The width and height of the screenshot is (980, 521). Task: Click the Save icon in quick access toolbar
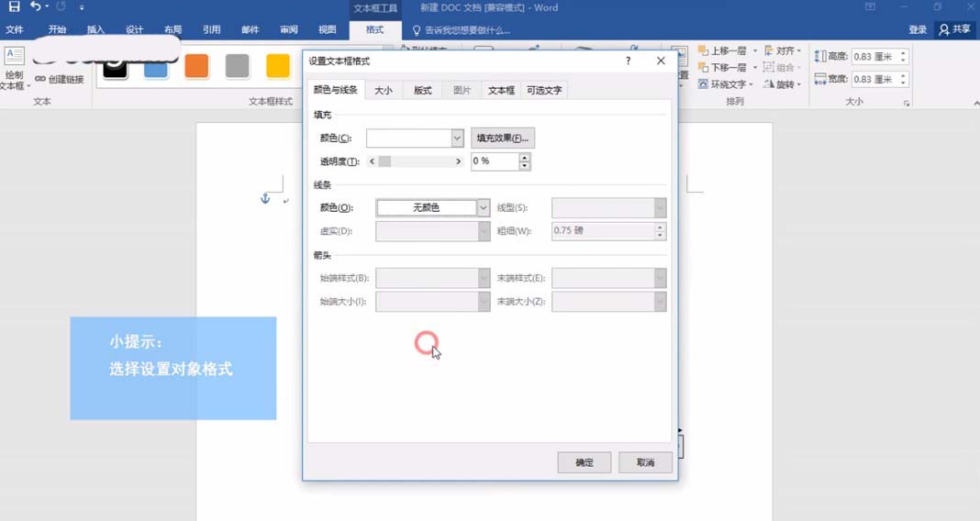14,6
